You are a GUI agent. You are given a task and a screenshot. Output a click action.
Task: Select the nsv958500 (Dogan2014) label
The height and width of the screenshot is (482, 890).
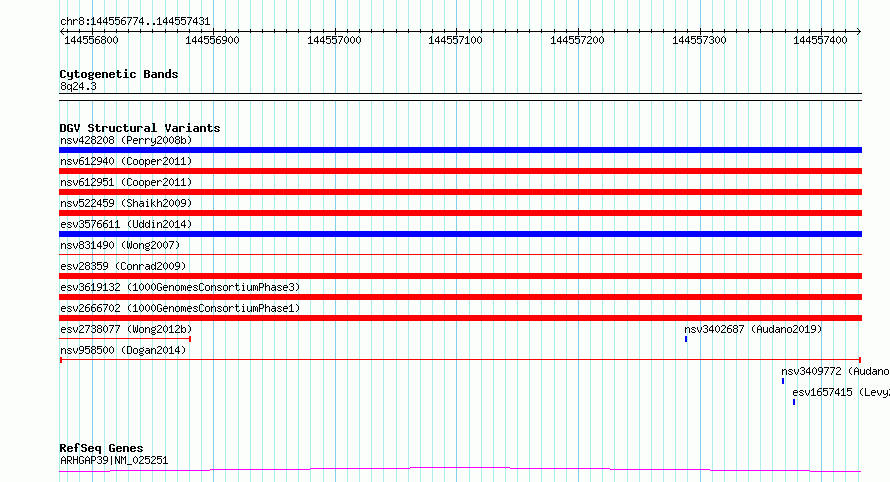click(123, 350)
